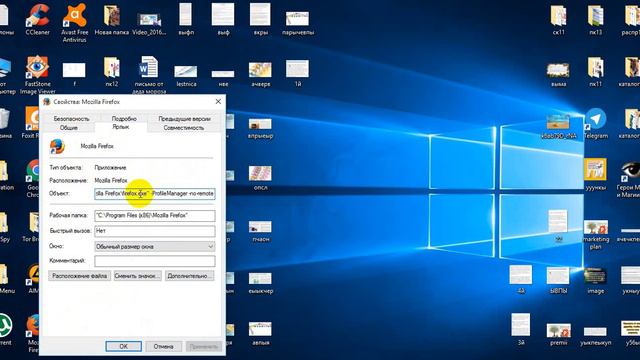Select the marketing plan file icon

596,235
